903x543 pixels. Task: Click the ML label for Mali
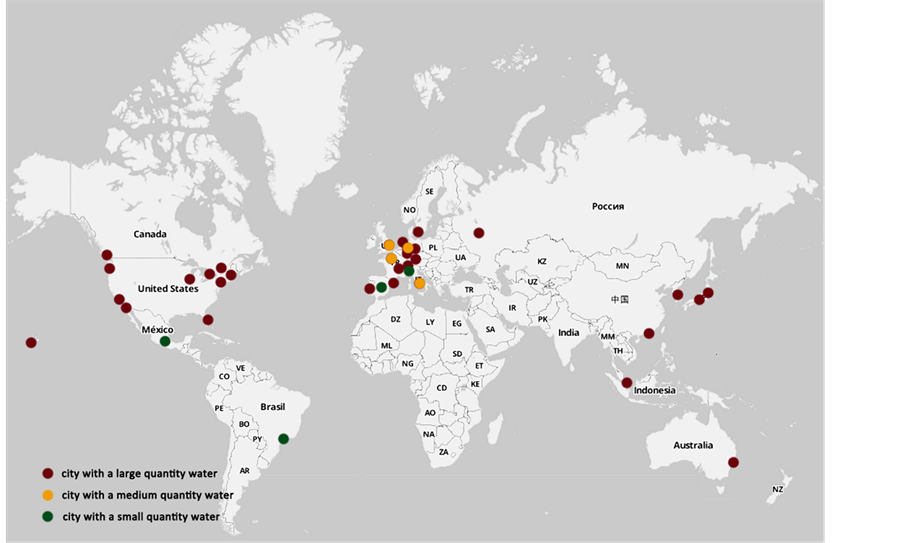386,345
